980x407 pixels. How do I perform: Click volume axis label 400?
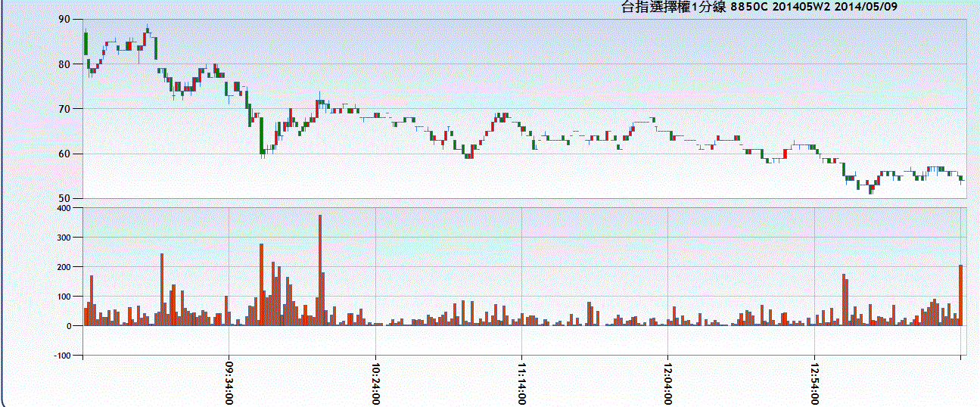[x=64, y=207]
